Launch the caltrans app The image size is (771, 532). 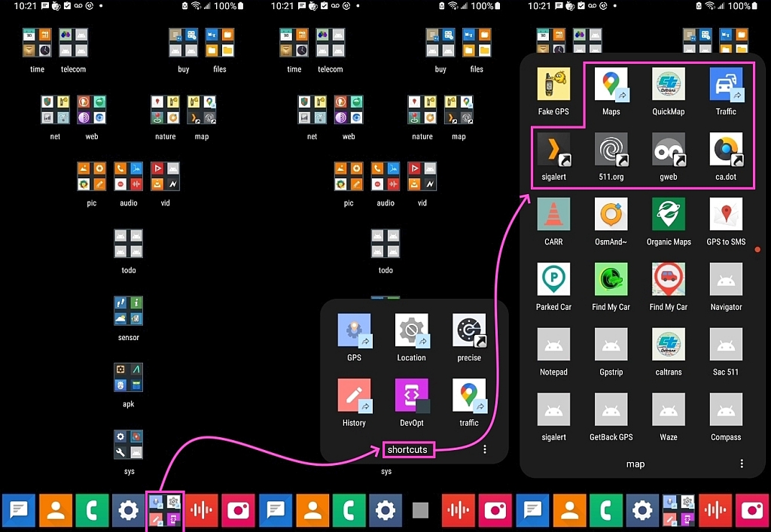(669, 345)
